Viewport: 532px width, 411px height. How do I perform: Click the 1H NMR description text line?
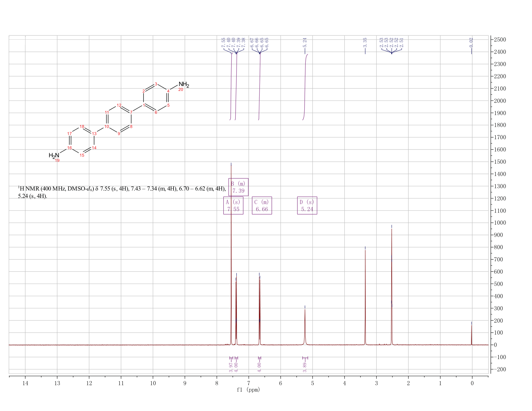coord(122,189)
